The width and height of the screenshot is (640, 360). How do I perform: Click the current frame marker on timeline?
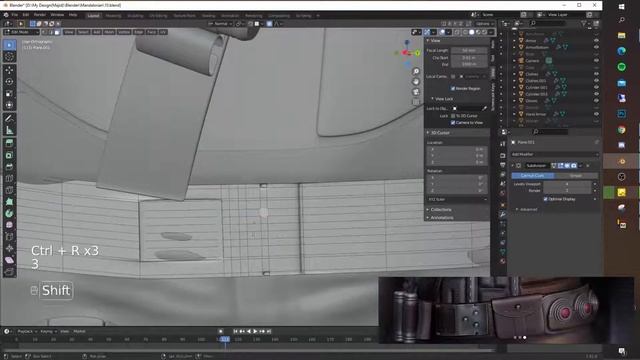pos(225,339)
